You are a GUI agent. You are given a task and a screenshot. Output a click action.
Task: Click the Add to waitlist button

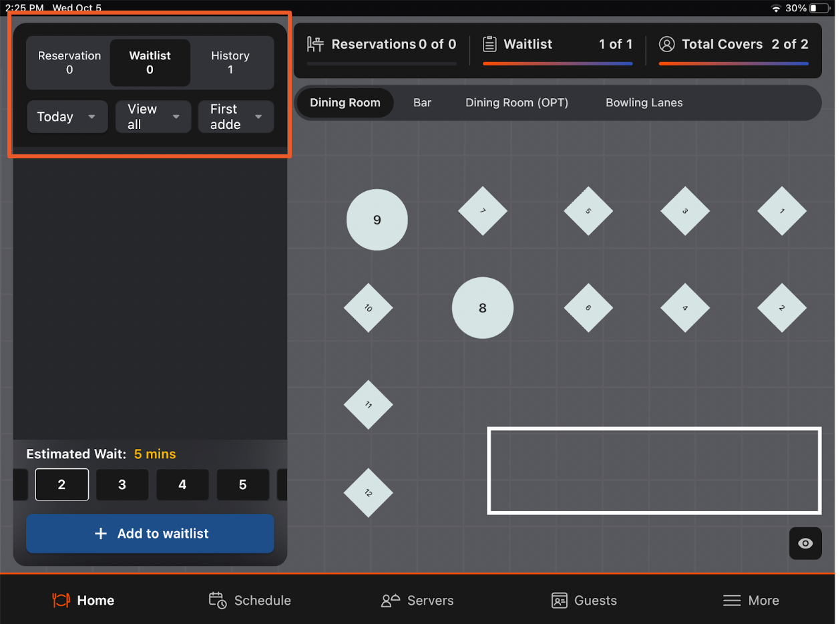click(150, 533)
